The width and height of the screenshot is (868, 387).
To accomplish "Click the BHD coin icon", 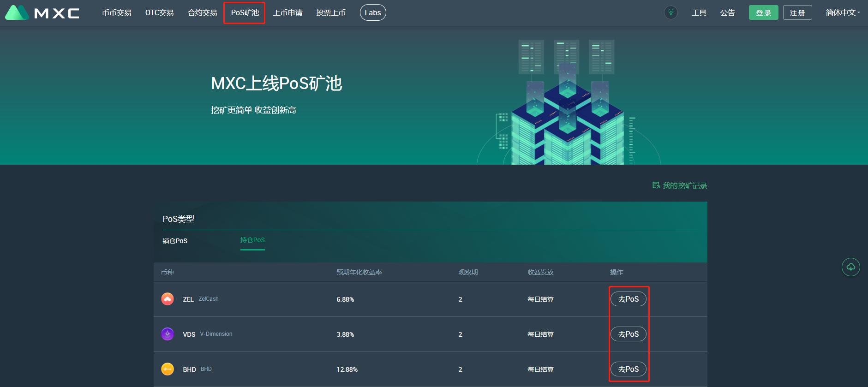I will 168,369.
